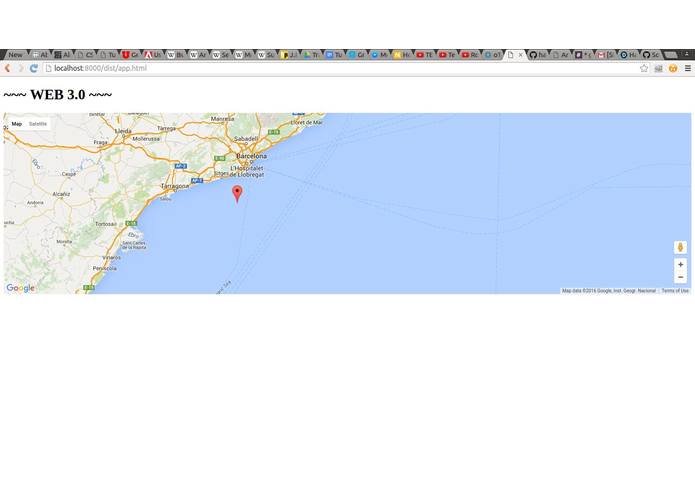This screenshot has width=695, height=494.
Task: Click the orange face extension icon
Action: 673,68
